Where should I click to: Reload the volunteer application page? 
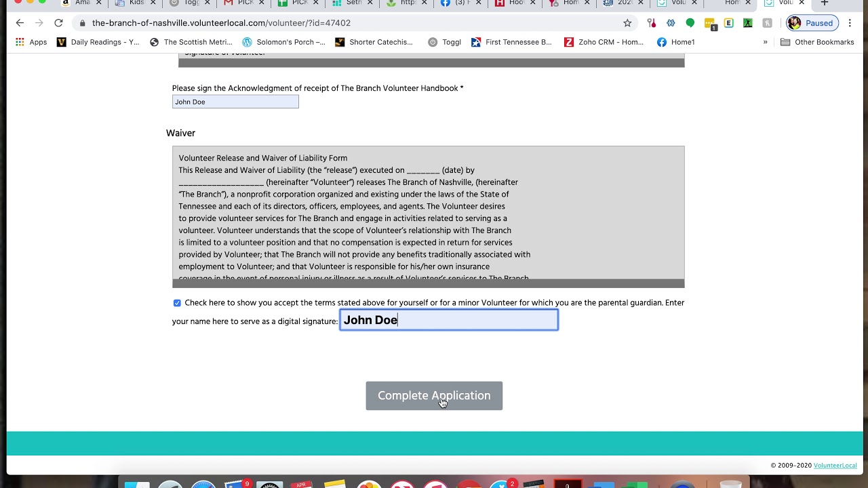click(x=58, y=23)
